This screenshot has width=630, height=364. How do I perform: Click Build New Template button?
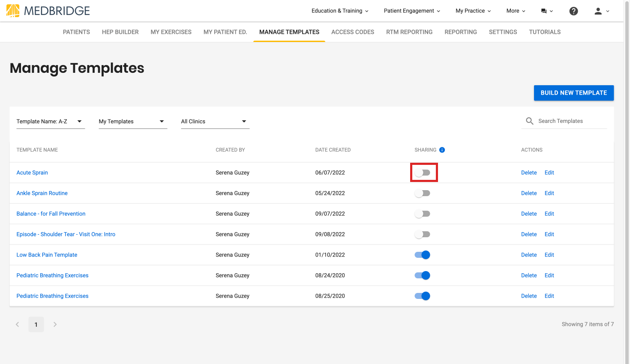pos(574,93)
